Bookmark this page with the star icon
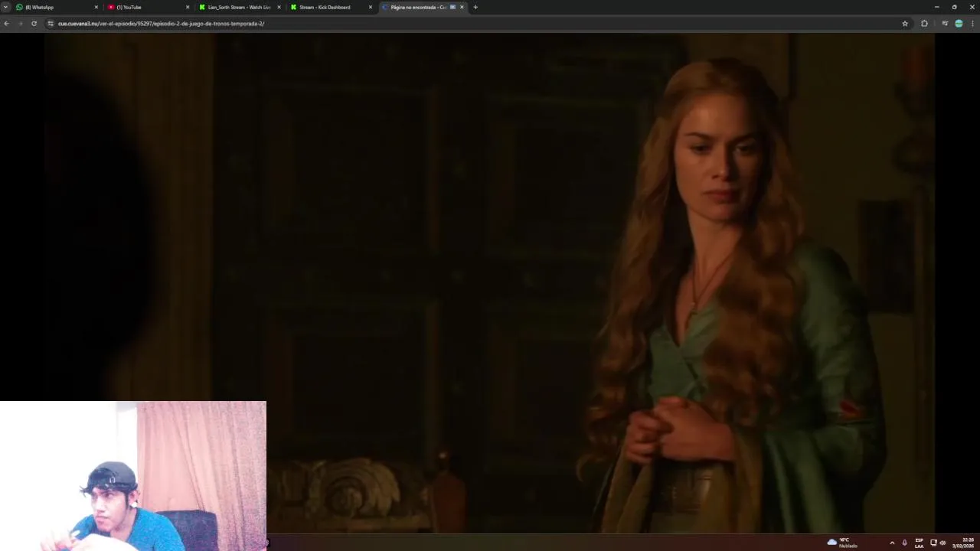Viewport: 980px width, 551px height. coord(905,24)
